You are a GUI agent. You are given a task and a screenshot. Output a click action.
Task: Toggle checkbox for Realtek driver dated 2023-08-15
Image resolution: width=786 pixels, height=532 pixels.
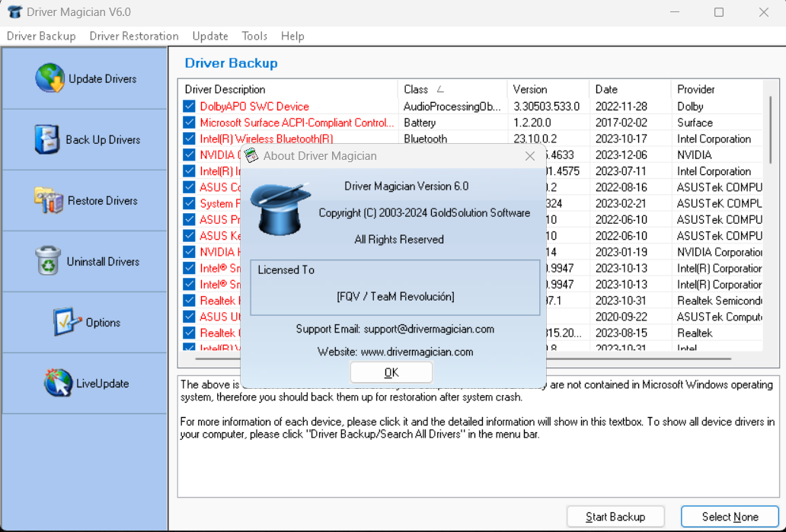pos(189,333)
